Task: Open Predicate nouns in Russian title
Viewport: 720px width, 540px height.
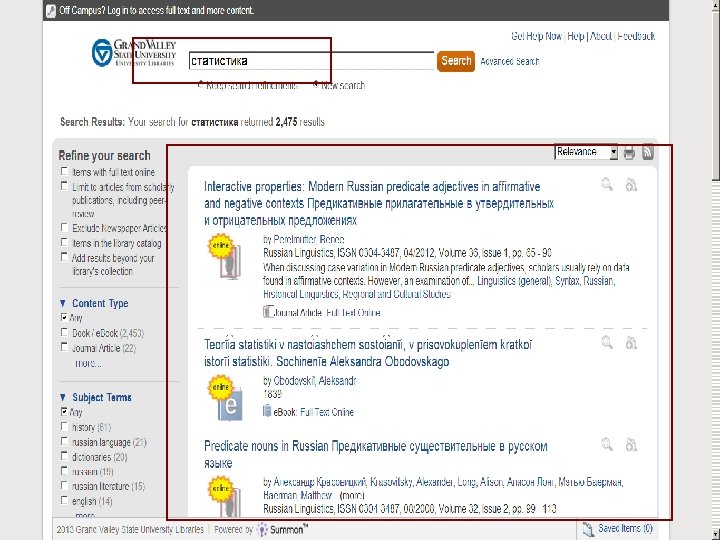Action: pos(376,454)
